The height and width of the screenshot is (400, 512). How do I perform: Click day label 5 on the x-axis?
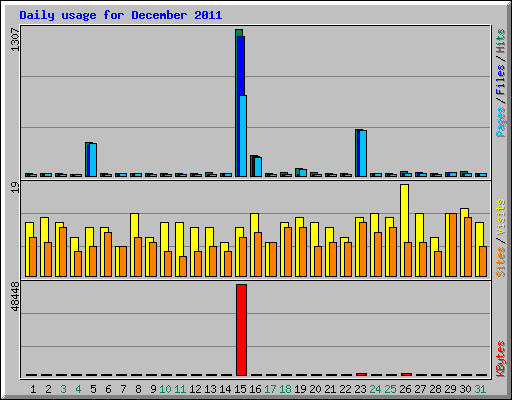(93, 389)
